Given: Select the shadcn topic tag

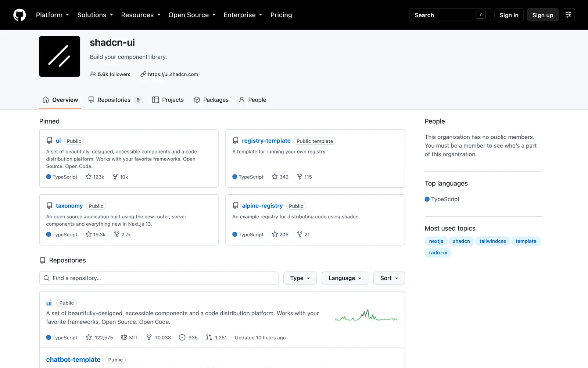Looking at the screenshot, I should tap(461, 241).
